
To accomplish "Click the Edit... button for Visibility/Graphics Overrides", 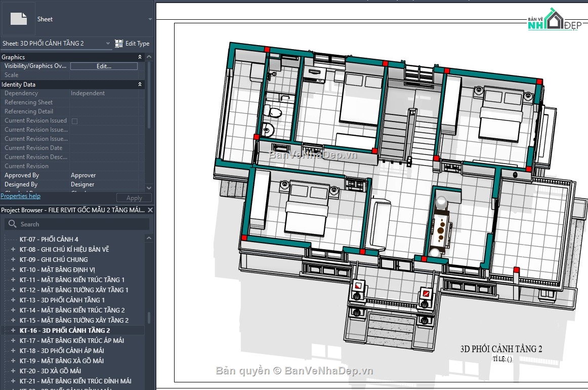I will (x=104, y=66).
